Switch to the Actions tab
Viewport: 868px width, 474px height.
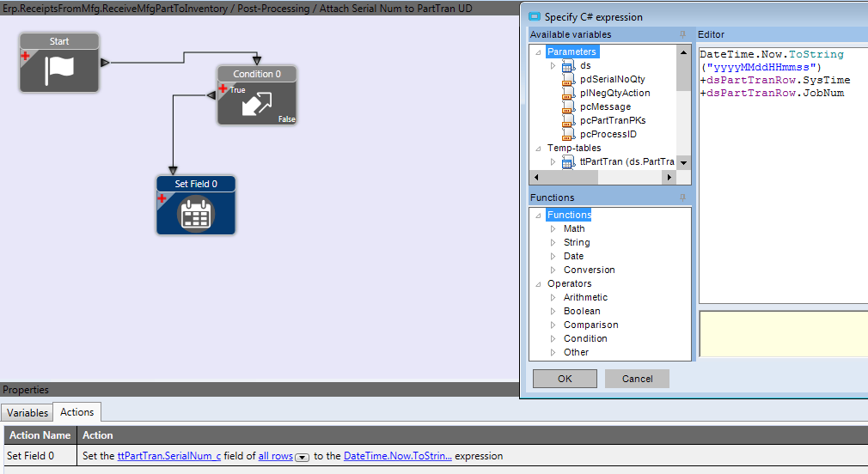(77, 412)
